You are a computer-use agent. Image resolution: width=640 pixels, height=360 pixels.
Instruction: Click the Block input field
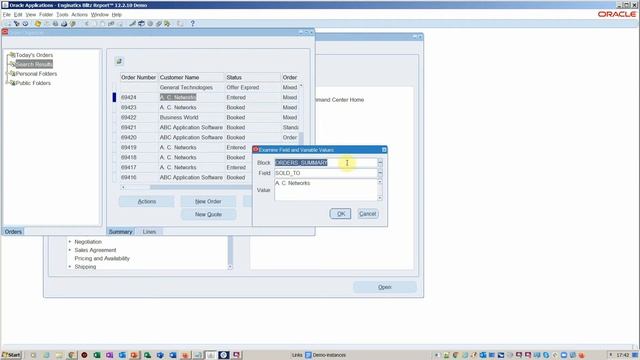click(326, 162)
